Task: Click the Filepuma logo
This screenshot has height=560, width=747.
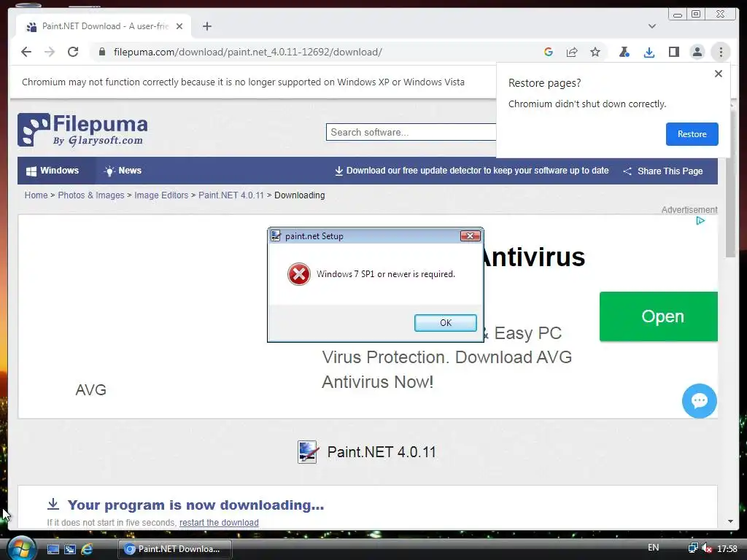Action: point(82,130)
